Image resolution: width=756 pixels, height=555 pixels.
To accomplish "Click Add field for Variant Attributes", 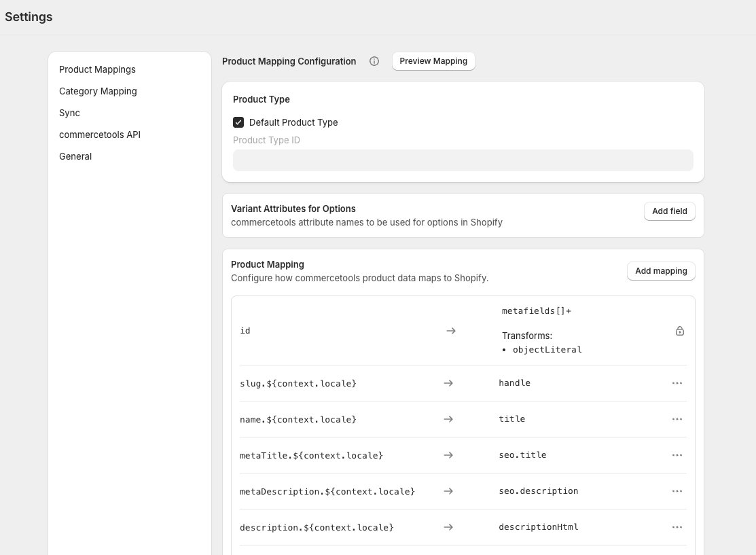I will pyautogui.click(x=670, y=211).
